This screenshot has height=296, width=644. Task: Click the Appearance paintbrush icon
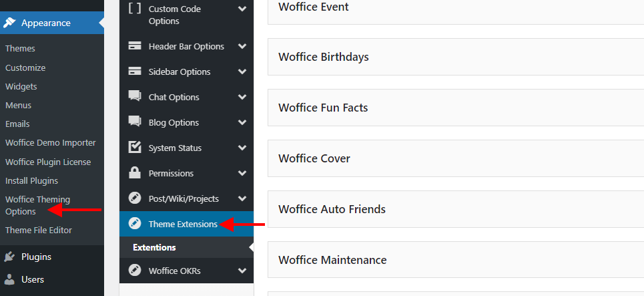pos(9,23)
